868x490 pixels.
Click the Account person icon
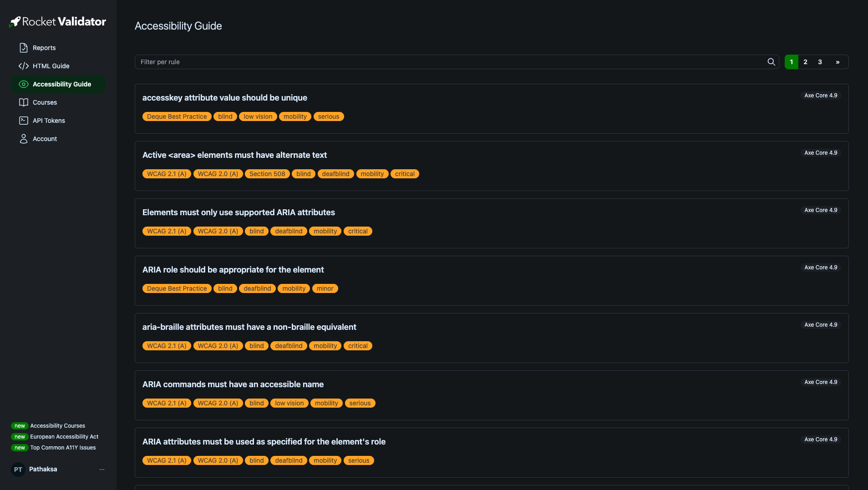pos(24,139)
